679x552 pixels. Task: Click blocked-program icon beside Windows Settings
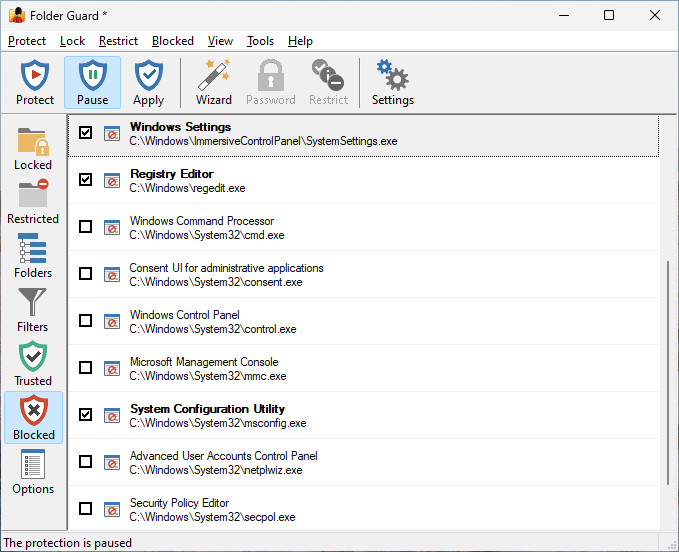coord(112,133)
